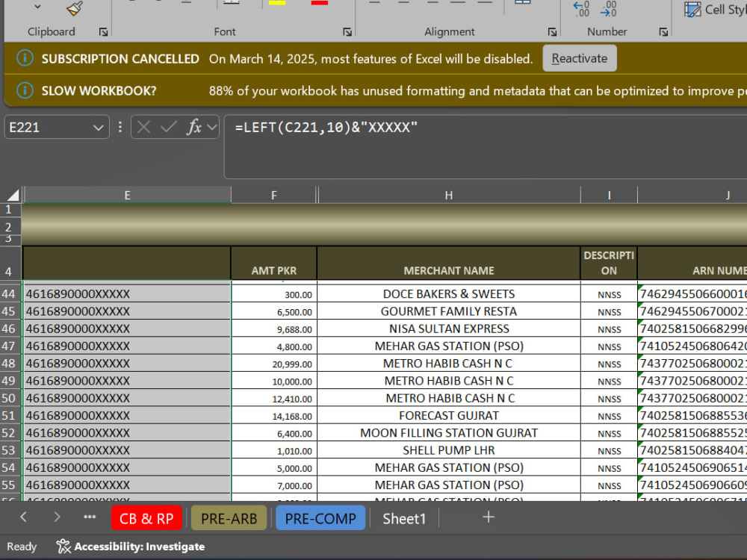Click the Increase Decimal icon

coord(581,8)
